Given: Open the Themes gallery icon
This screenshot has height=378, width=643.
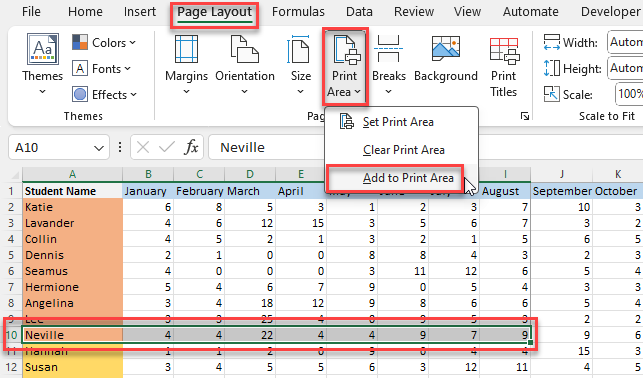Looking at the screenshot, I should [43, 49].
